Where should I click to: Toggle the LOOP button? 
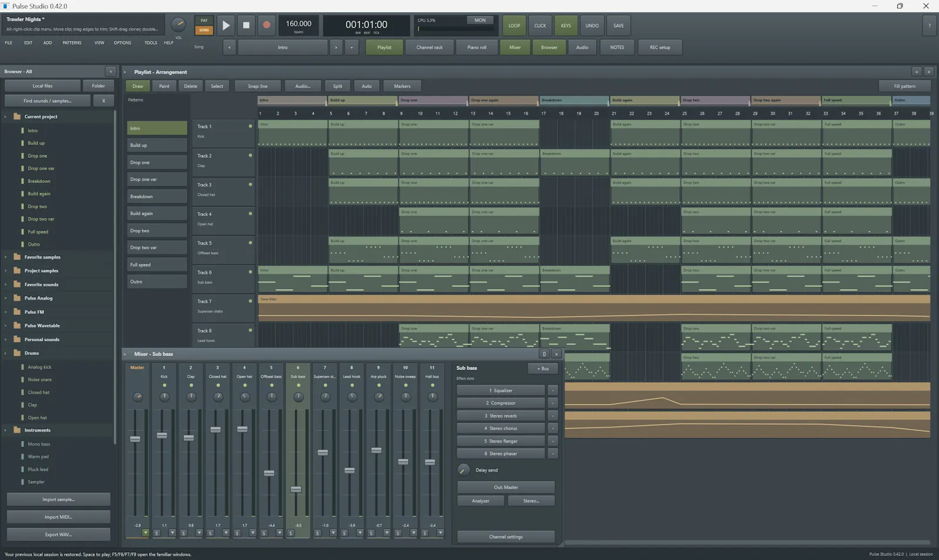tap(514, 26)
